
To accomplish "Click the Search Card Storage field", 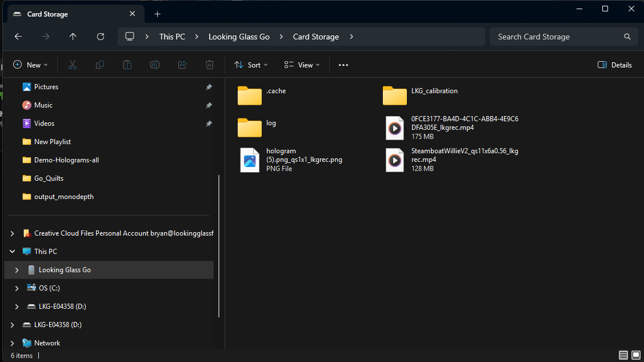I will tap(554, 37).
